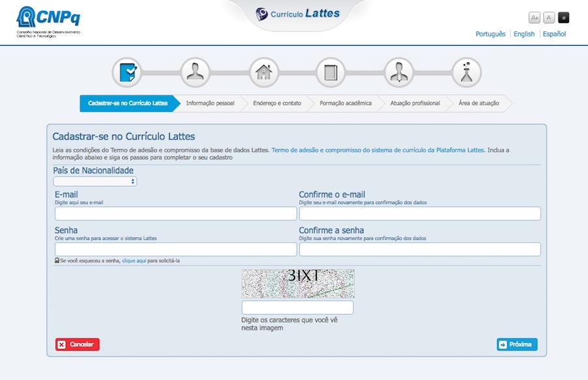Click the padlock icon beside password hint

coord(57,260)
